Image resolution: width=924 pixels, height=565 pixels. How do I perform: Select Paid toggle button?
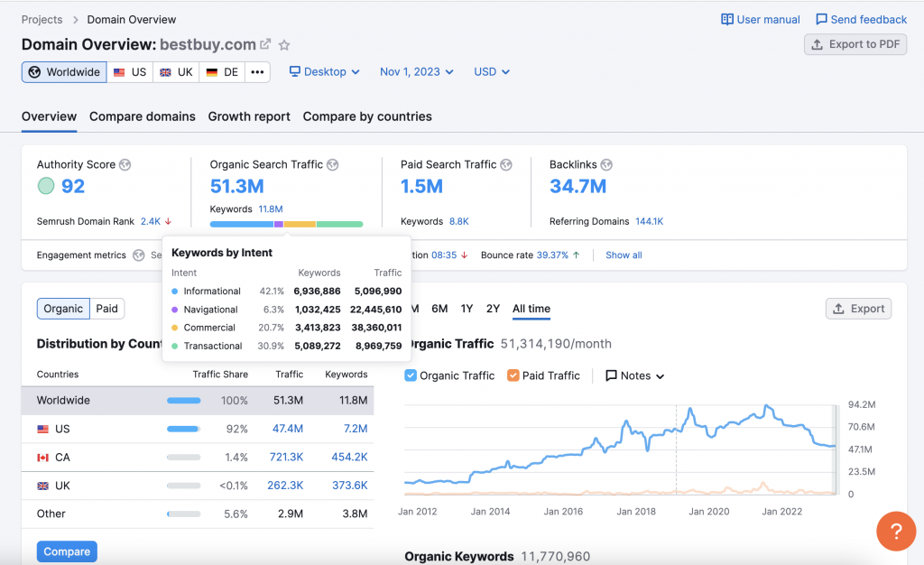106,309
